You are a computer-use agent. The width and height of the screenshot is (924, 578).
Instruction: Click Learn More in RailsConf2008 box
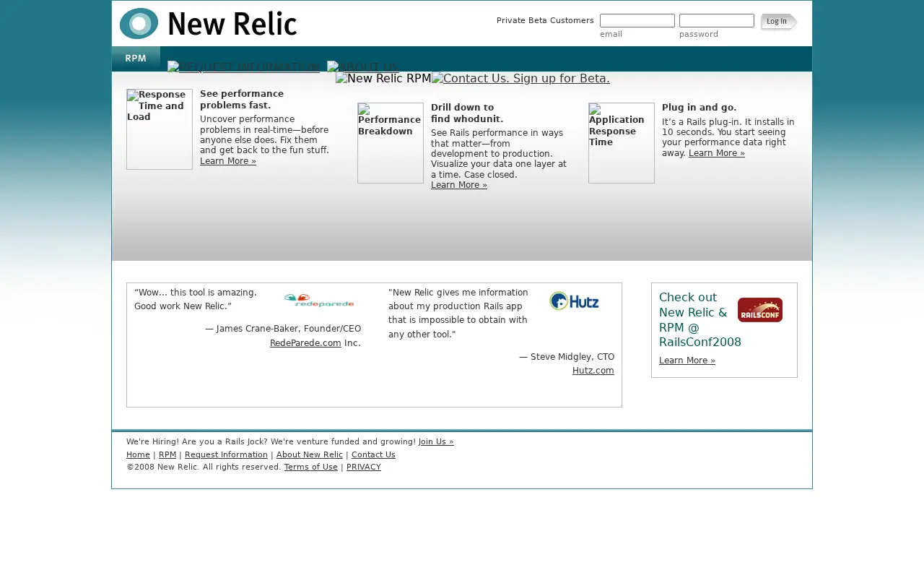(687, 361)
